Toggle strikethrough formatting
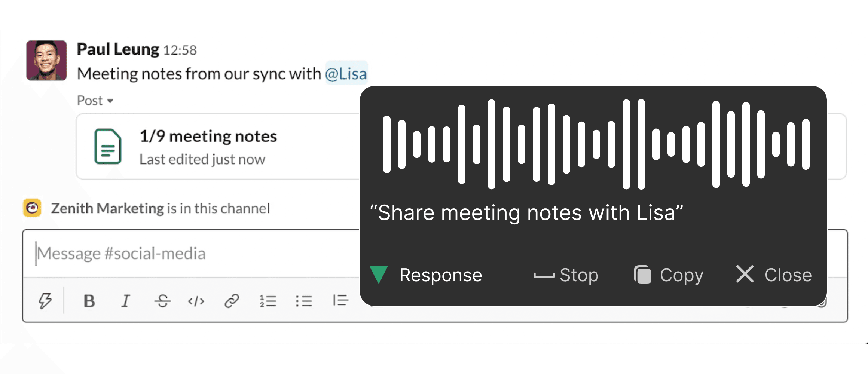This screenshot has height=374, width=868. (162, 300)
